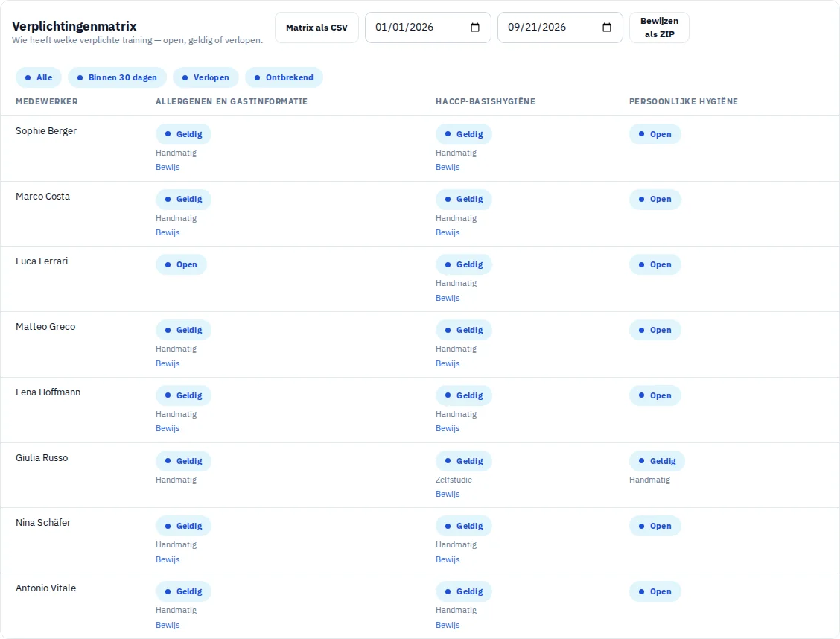This screenshot has width=840, height=639.
Task: Click the start date field 01/01/2026
Action: pyautogui.click(x=427, y=28)
